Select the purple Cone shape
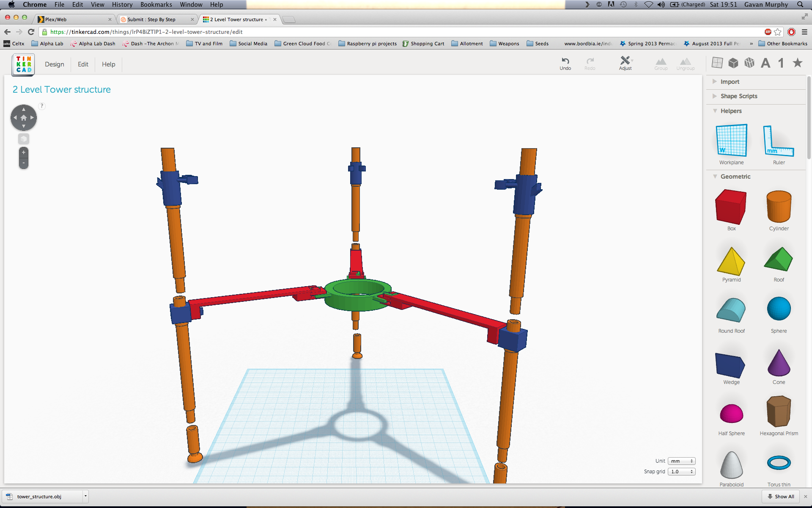812x508 pixels. click(779, 367)
